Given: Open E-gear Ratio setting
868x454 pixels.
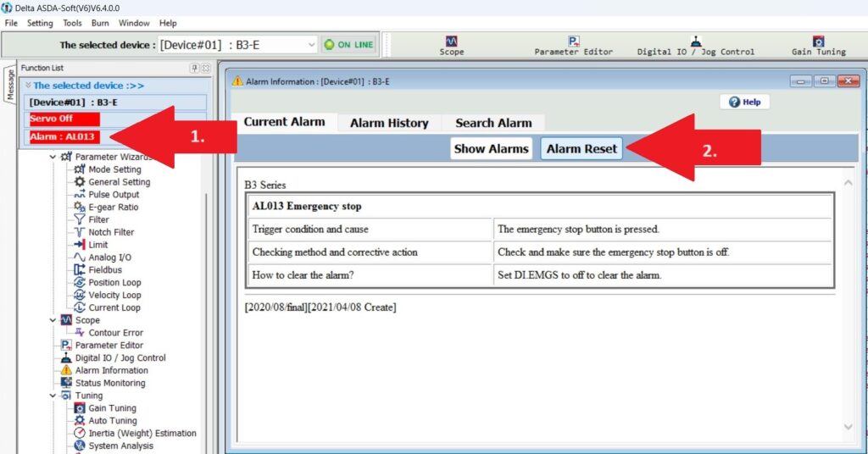Looking at the screenshot, I should point(113,207).
